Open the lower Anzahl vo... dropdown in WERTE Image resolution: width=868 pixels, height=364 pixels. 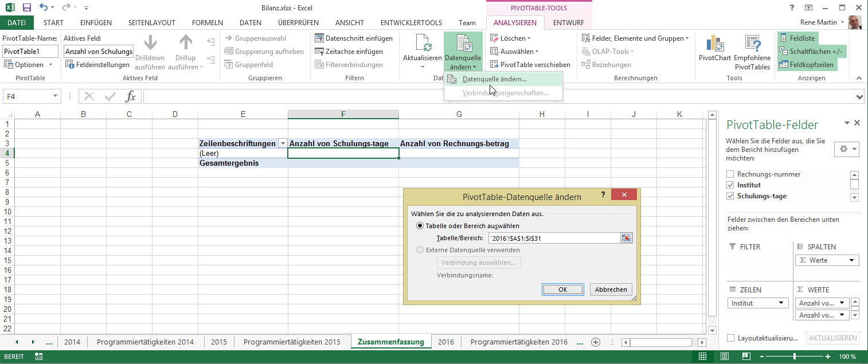pyautogui.click(x=842, y=315)
